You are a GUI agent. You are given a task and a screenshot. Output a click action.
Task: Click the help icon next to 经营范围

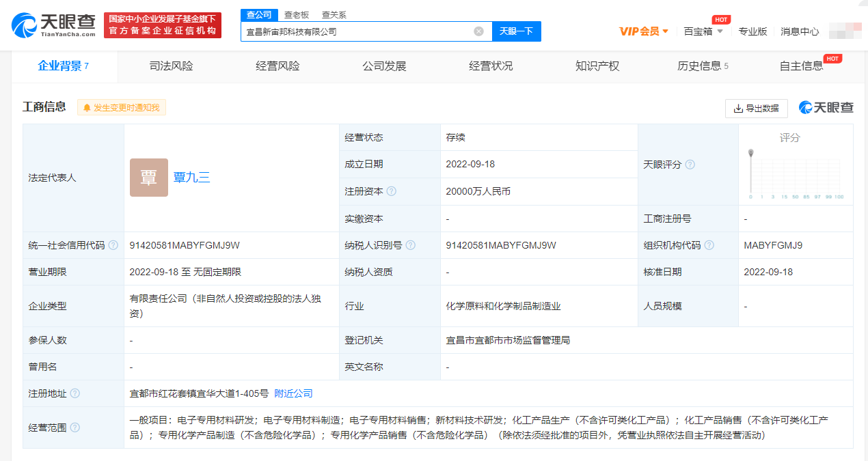(x=74, y=428)
